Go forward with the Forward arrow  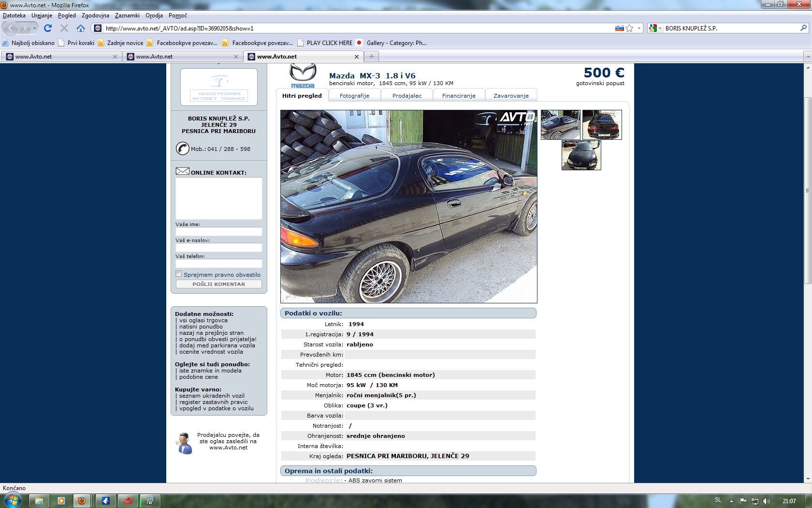[25, 29]
